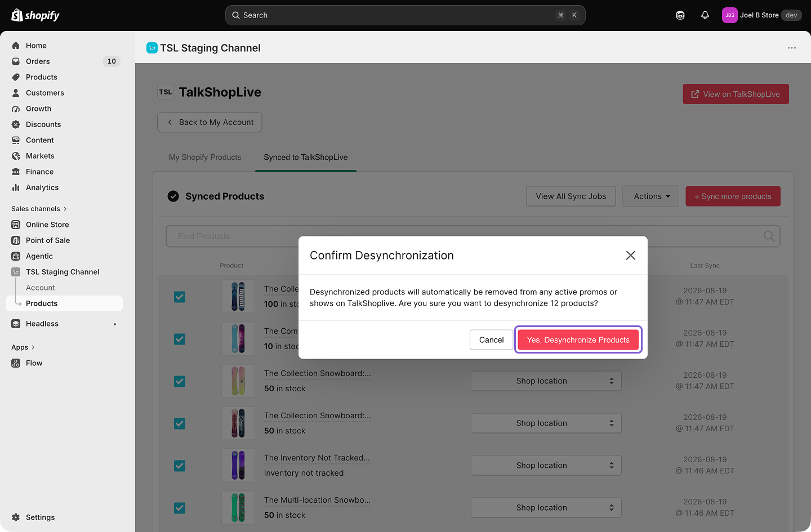
Task: Open the Actions dropdown
Action: pos(650,196)
